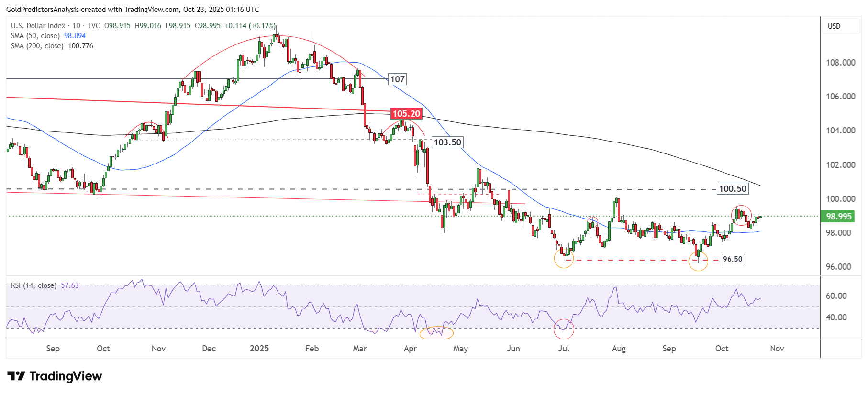Click the SMA (200, close) indicator legend
Image resolution: width=868 pixels, height=394 pixels.
tap(37, 46)
